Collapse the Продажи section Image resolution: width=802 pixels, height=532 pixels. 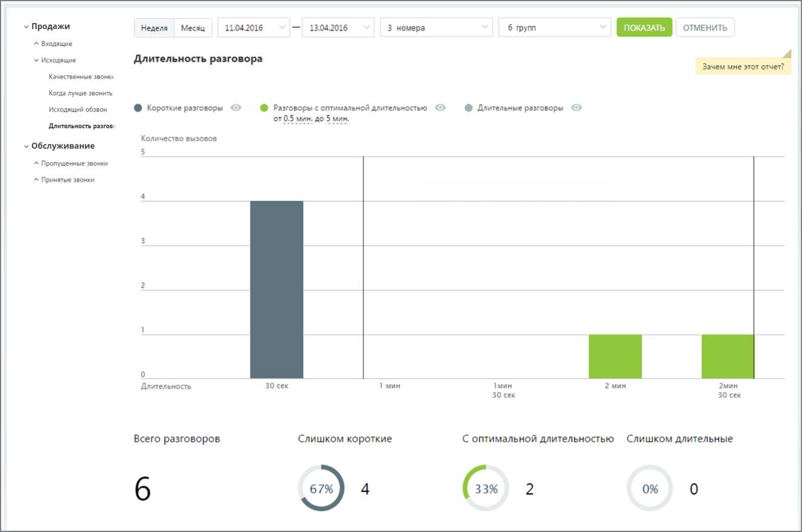(47, 27)
